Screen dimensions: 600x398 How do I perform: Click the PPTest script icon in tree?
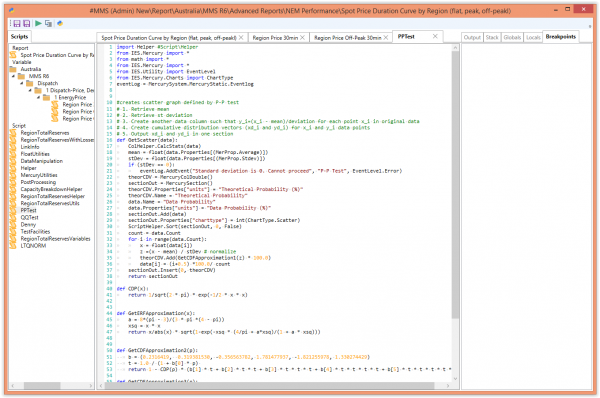coord(13,210)
